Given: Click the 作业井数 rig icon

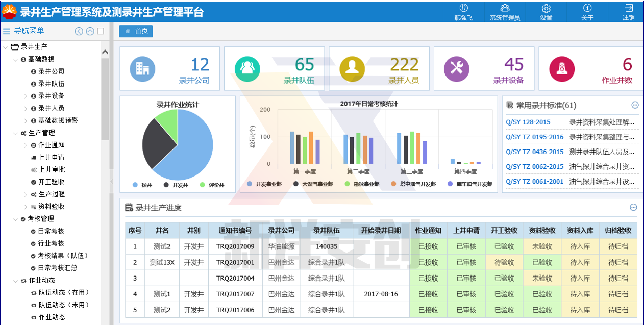Looking at the screenshot, I should tap(562, 68).
